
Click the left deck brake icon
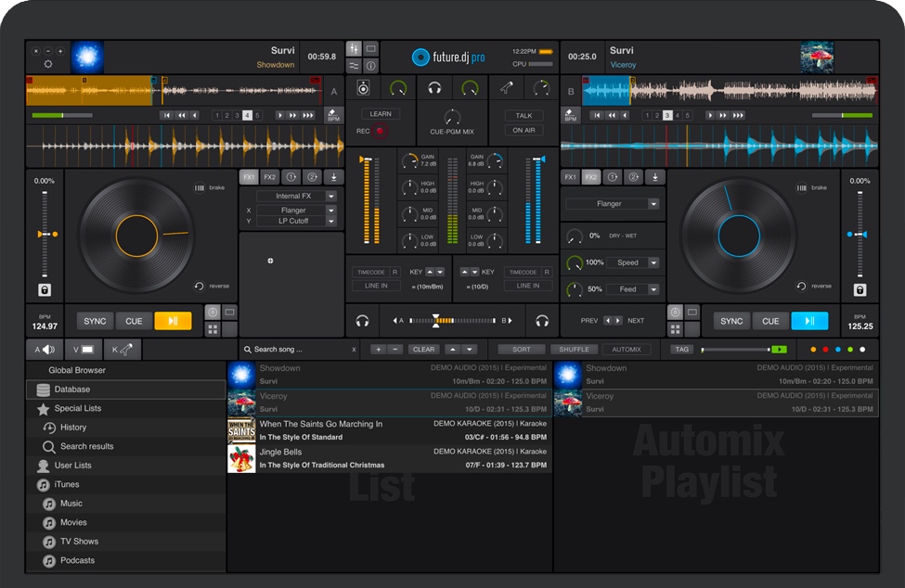(x=199, y=187)
